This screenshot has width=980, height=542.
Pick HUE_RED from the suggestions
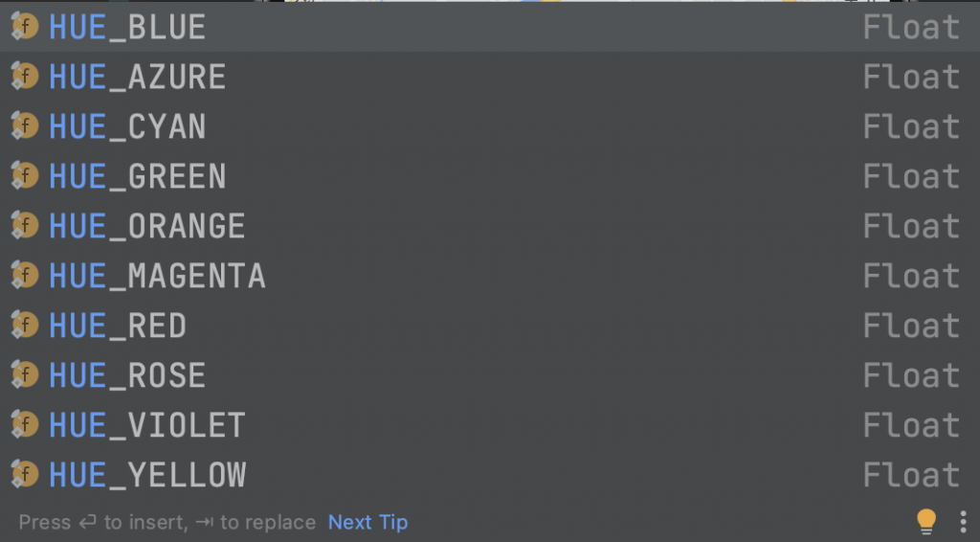[118, 326]
